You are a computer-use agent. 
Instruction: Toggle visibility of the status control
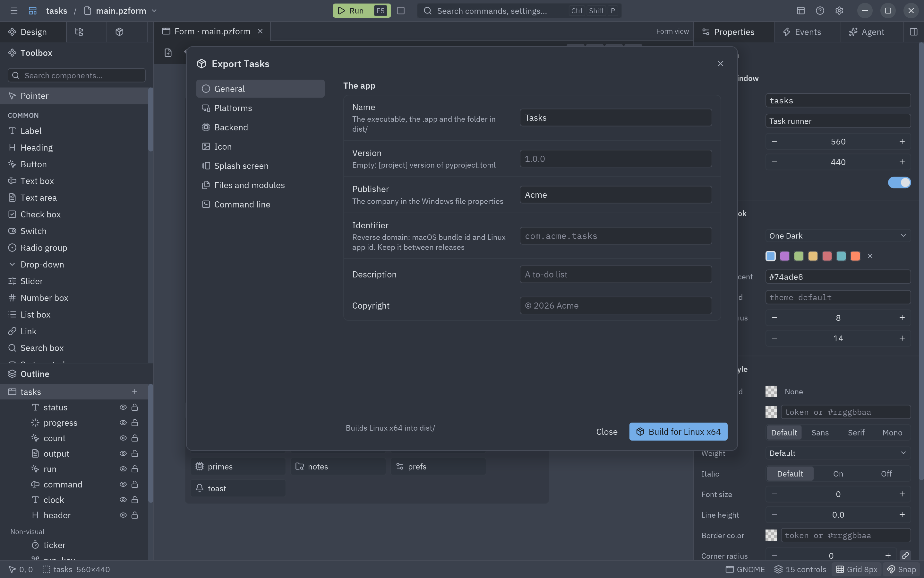pyautogui.click(x=123, y=407)
